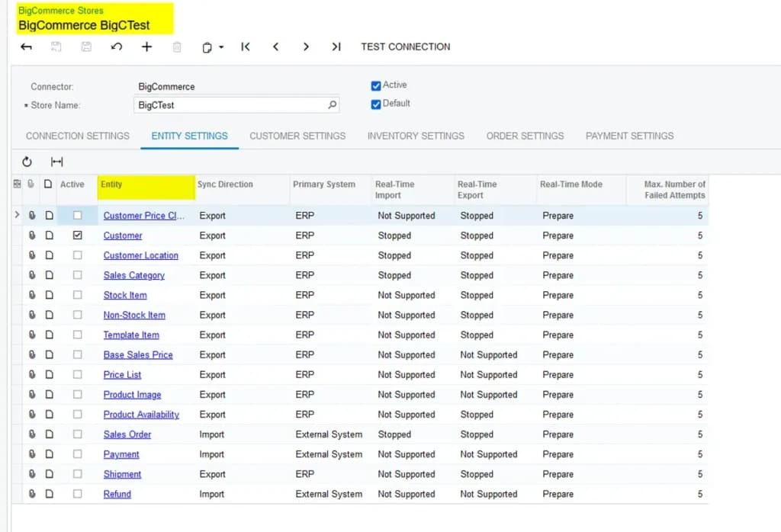Go to first record icon

coord(246,46)
